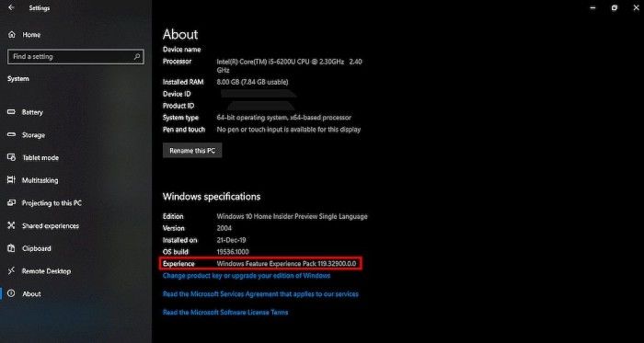The height and width of the screenshot is (343, 644).
Task: Click the Projecting to this PC icon
Action: point(11,202)
